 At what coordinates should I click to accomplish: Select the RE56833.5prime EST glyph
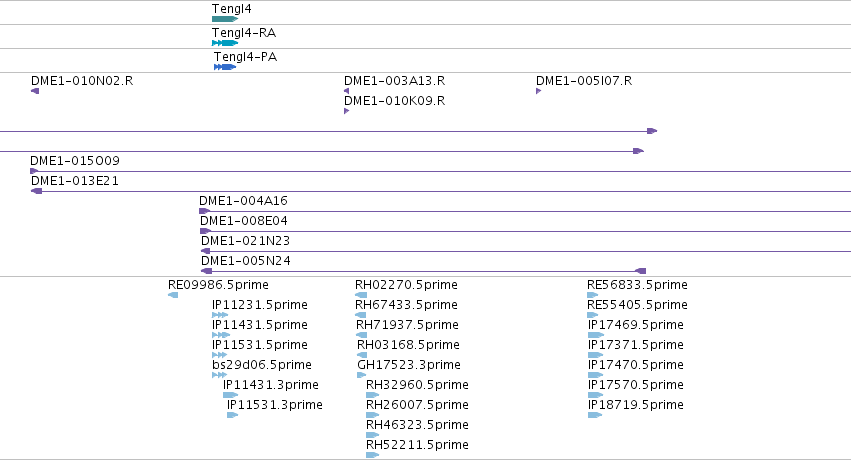pos(593,295)
